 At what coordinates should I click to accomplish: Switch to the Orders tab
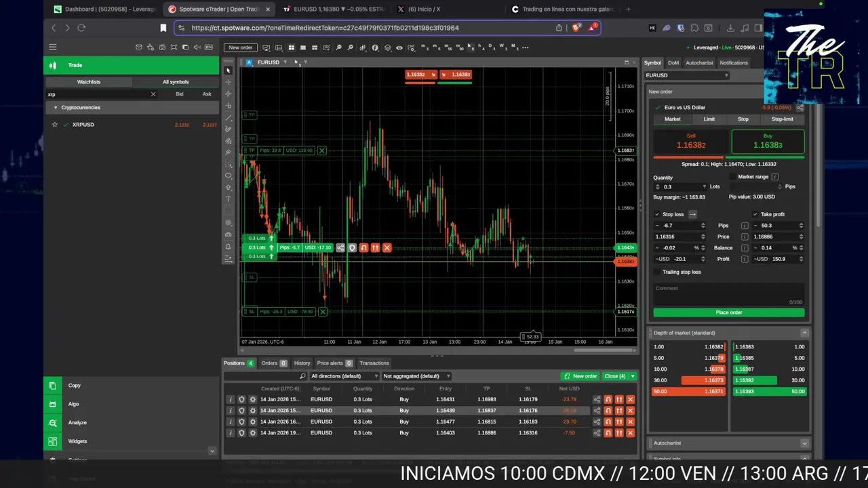[274, 363]
